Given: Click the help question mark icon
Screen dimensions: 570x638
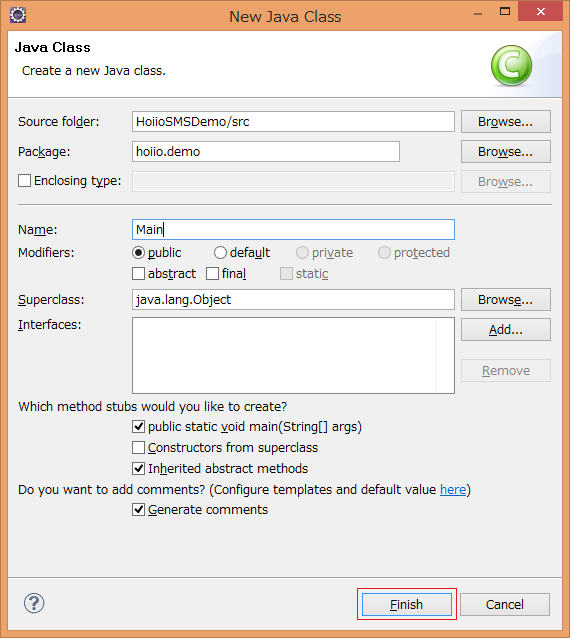Looking at the screenshot, I should pos(34,603).
